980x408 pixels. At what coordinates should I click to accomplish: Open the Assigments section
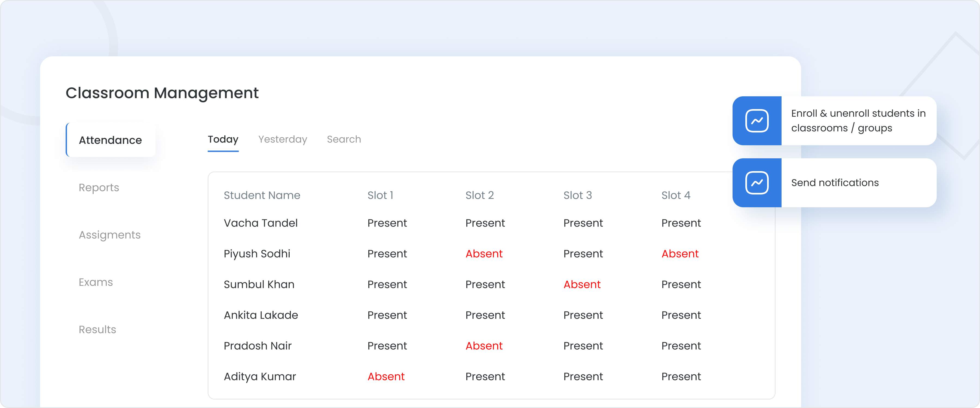pyautogui.click(x=109, y=235)
